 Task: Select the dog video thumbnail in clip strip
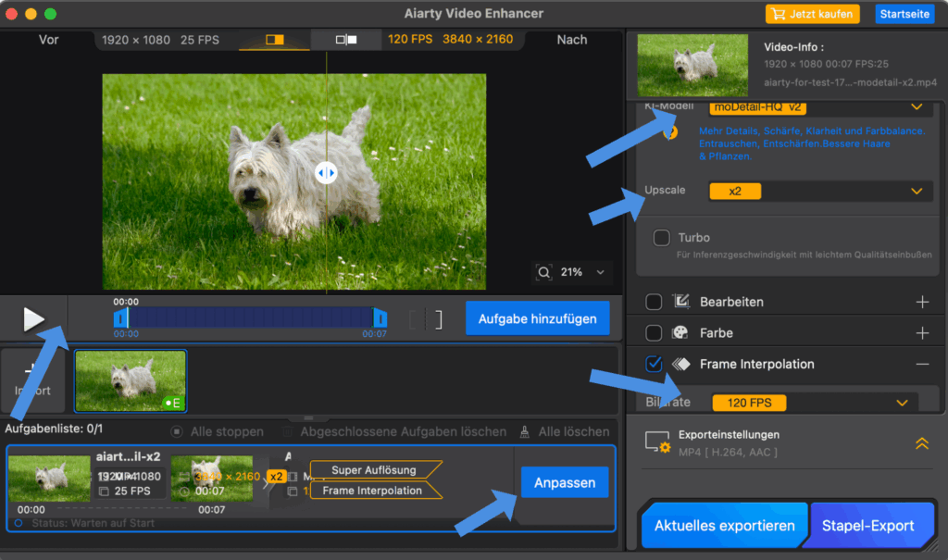[x=131, y=380]
